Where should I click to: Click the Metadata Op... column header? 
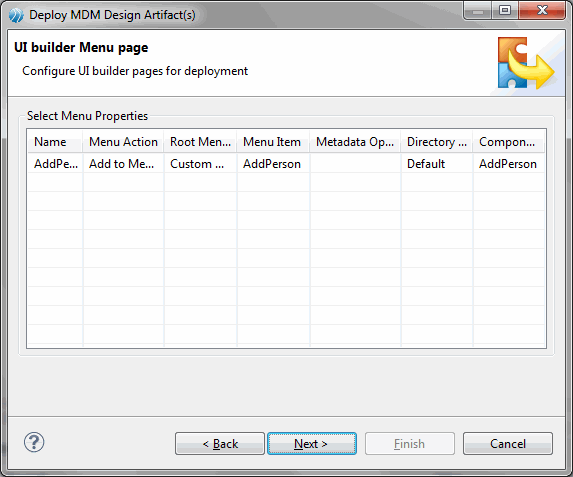(355, 142)
